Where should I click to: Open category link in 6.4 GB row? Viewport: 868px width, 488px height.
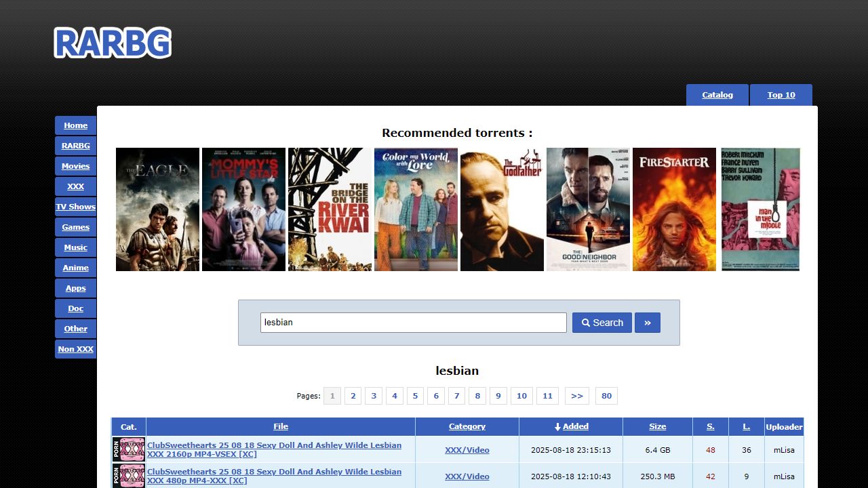(x=467, y=450)
